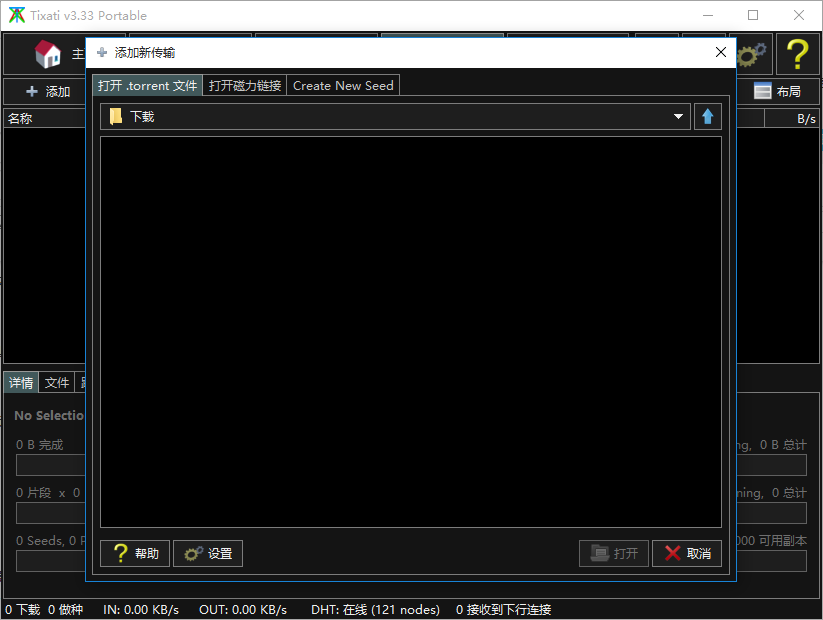The image size is (823, 620).
Task: Click OUT: 0.00 KB/s status entry
Action: [242, 610]
